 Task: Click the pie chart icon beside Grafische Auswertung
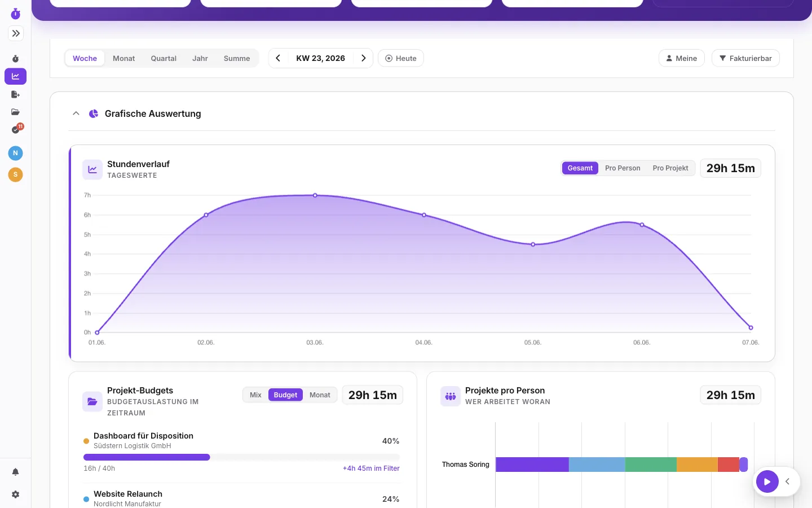pos(94,113)
